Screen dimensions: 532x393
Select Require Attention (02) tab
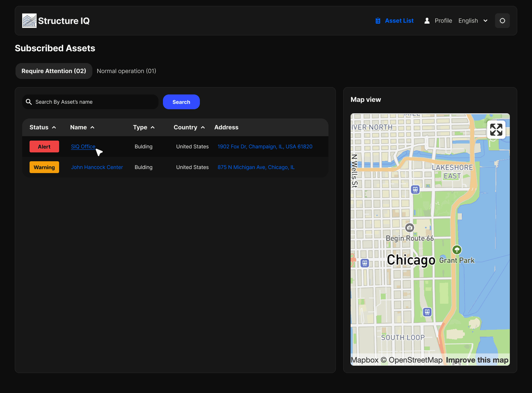(x=54, y=71)
